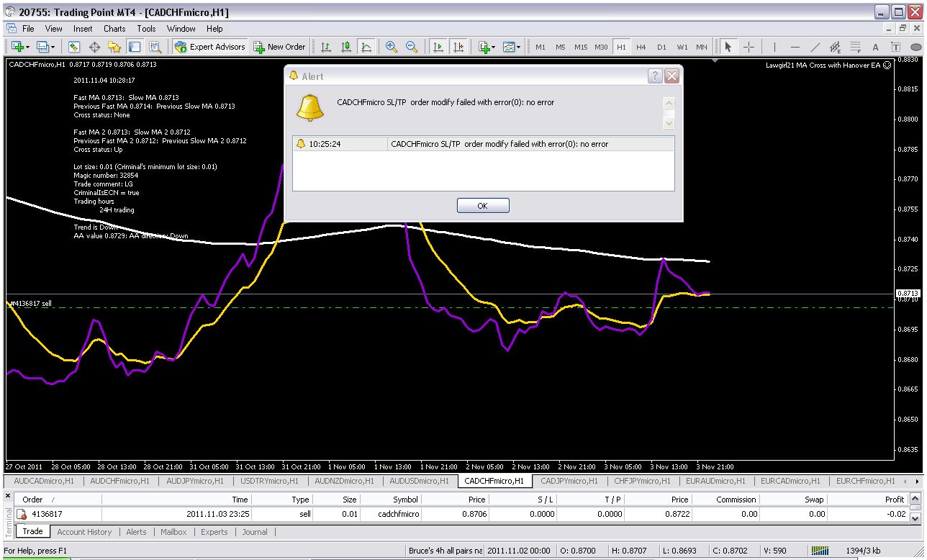Open the Experts terminal tab
The image size is (927, 560).
(x=214, y=532)
